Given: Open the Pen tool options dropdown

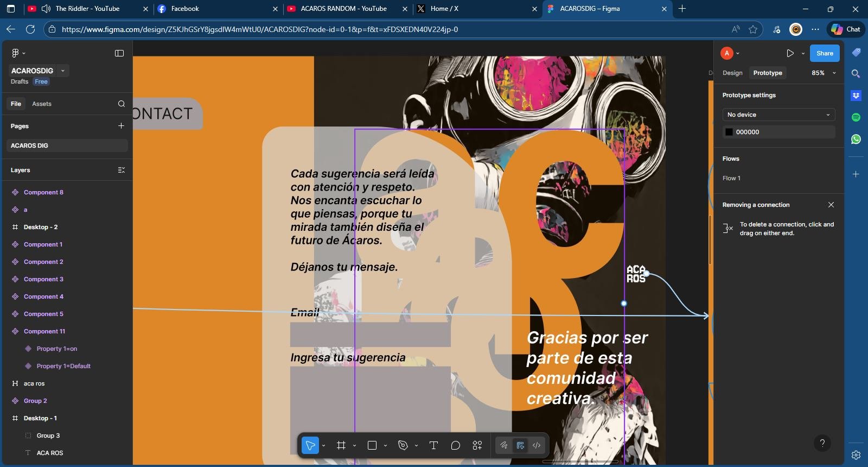Looking at the screenshot, I should pyautogui.click(x=417, y=446).
